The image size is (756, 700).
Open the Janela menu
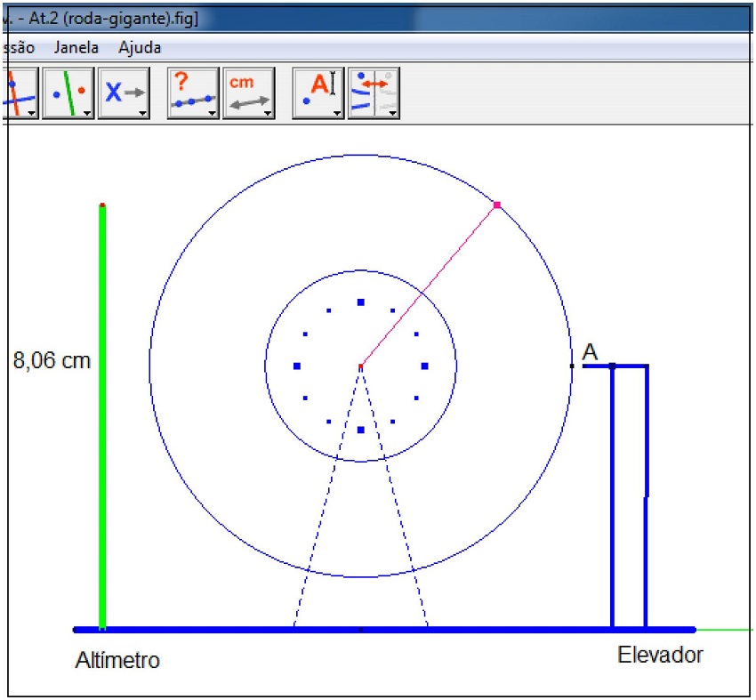(x=76, y=47)
